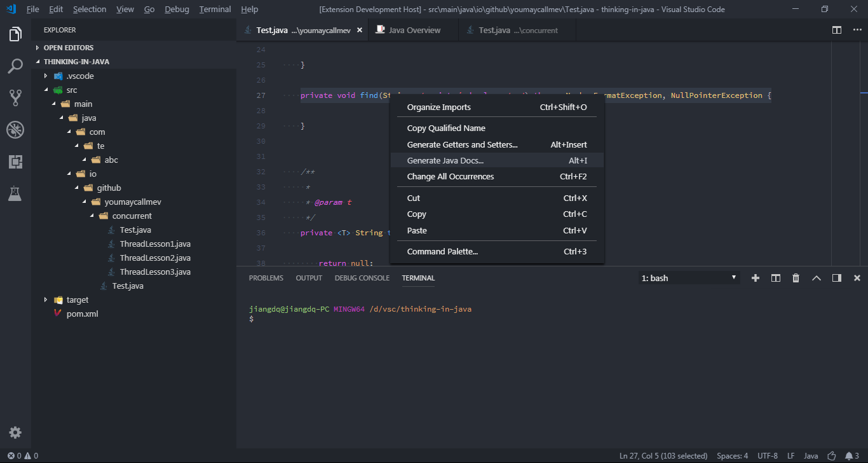Image resolution: width=868 pixels, height=463 pixels.
Task: Choose Organize Imports from context menu
Action: click(497, 107)
